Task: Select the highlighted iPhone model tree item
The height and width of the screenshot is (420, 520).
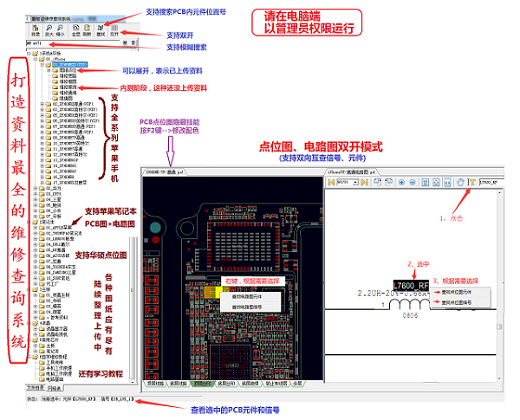Action: [x=70, y=65]
